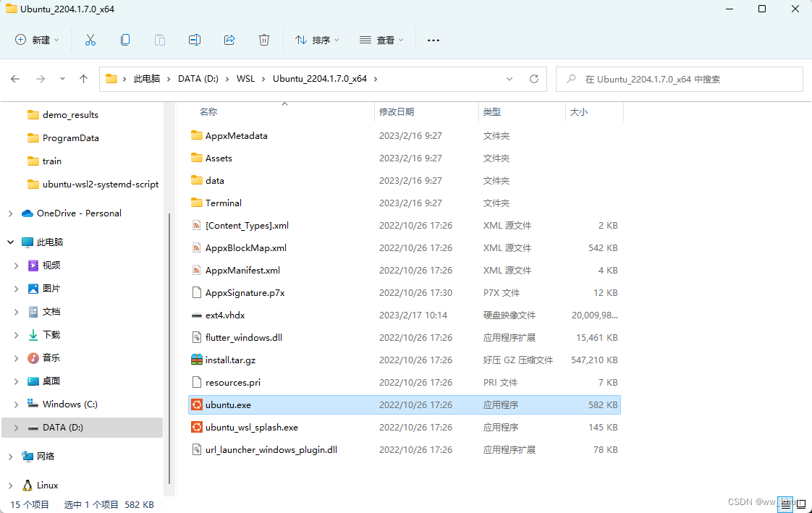Screen dimensions: 812x513
Task: Click the Copy icon in toolbar
Action: tap(124, 40)
